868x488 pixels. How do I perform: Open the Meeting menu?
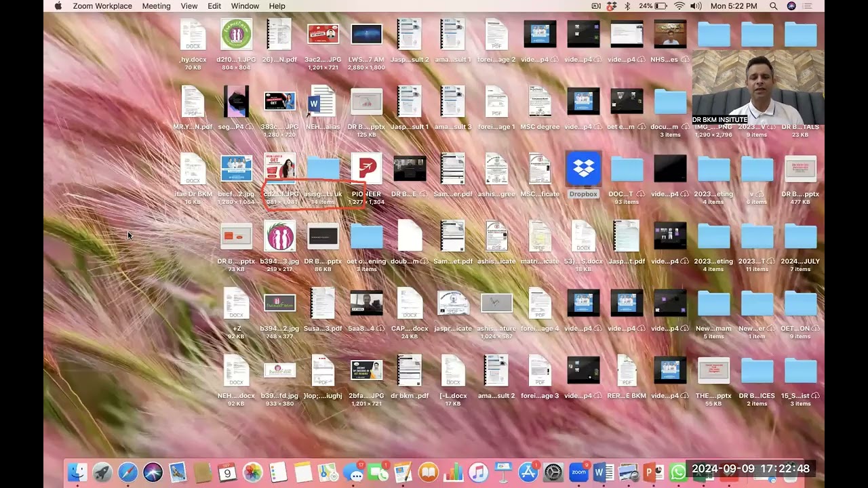point(157,6)
